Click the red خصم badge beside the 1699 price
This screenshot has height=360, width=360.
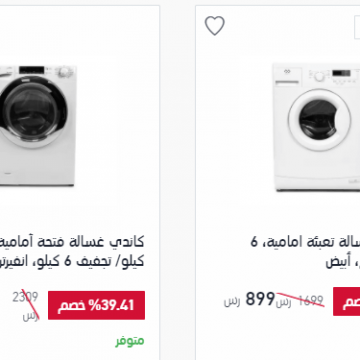click(347, 301)
